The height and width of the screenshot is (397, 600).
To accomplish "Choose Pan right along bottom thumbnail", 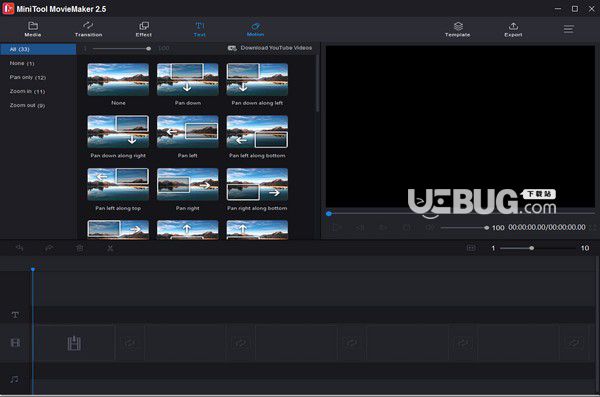I will [x=257, y=184].
